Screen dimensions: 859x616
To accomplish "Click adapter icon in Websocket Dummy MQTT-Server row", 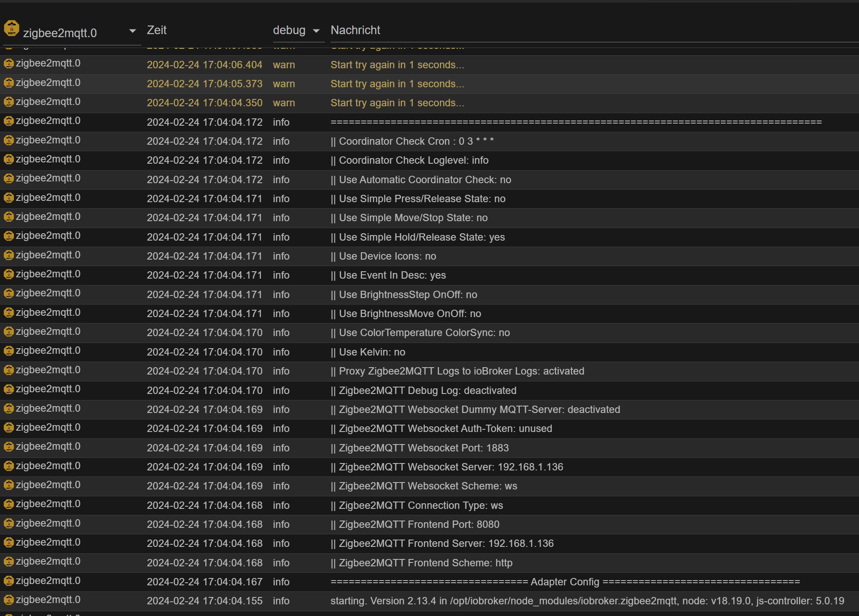I will coord(9,409).
